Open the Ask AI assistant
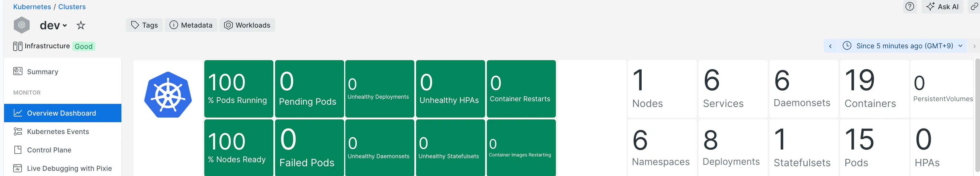 pyautogui.click(x=942, y=6)
